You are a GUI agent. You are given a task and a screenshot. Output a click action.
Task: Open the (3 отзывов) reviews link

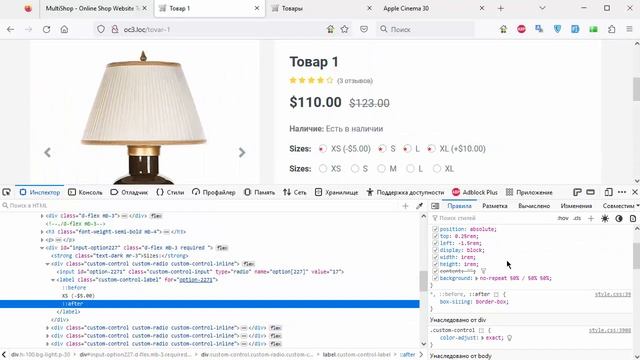(355, 81)
